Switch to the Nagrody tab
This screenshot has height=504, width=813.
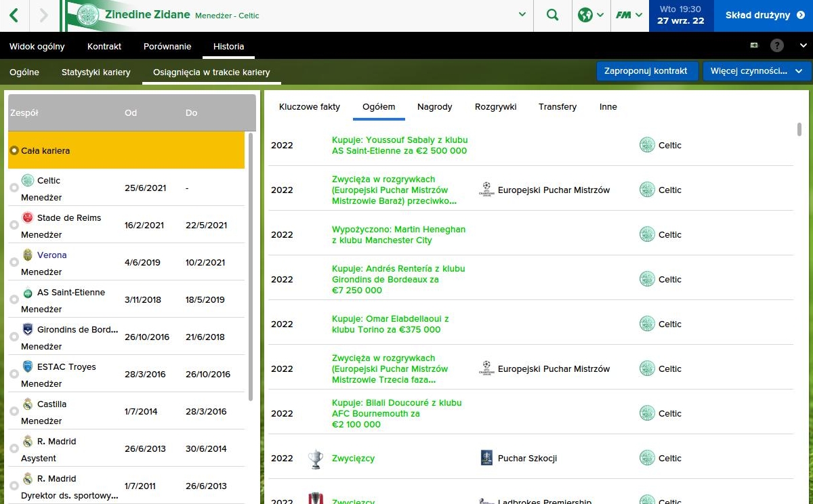pos(434,107)
